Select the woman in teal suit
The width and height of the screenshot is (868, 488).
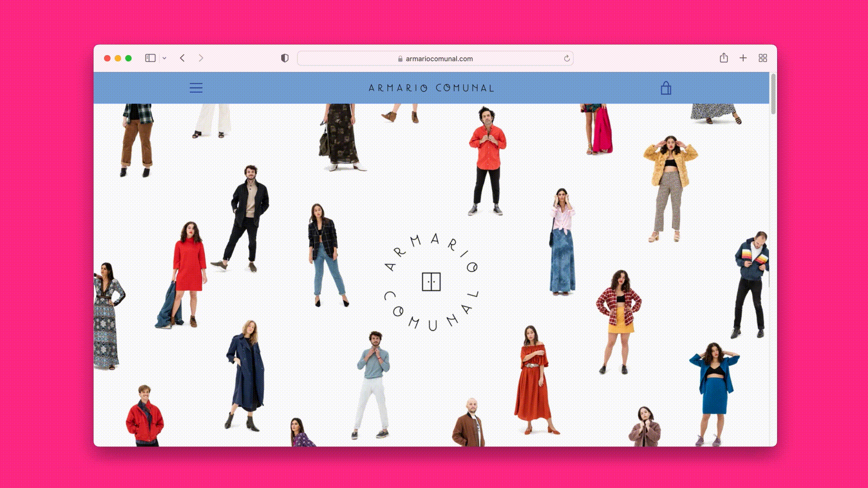click(714, 394)
